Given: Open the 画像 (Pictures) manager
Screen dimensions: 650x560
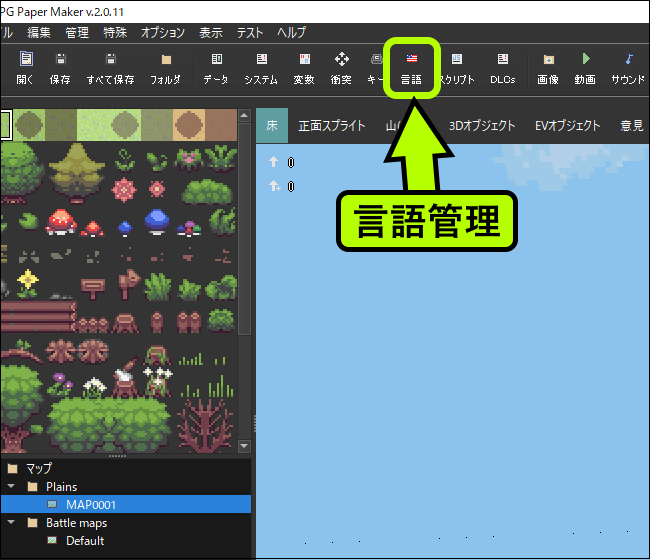Looking at the screenshot, I should click(547, 68).
